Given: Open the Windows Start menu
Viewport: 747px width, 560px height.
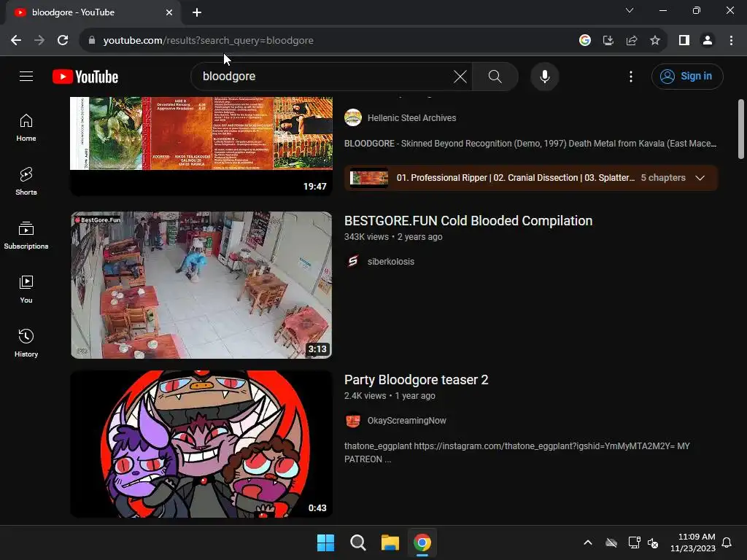Looking at the screenshot, I should pos(326,542).
